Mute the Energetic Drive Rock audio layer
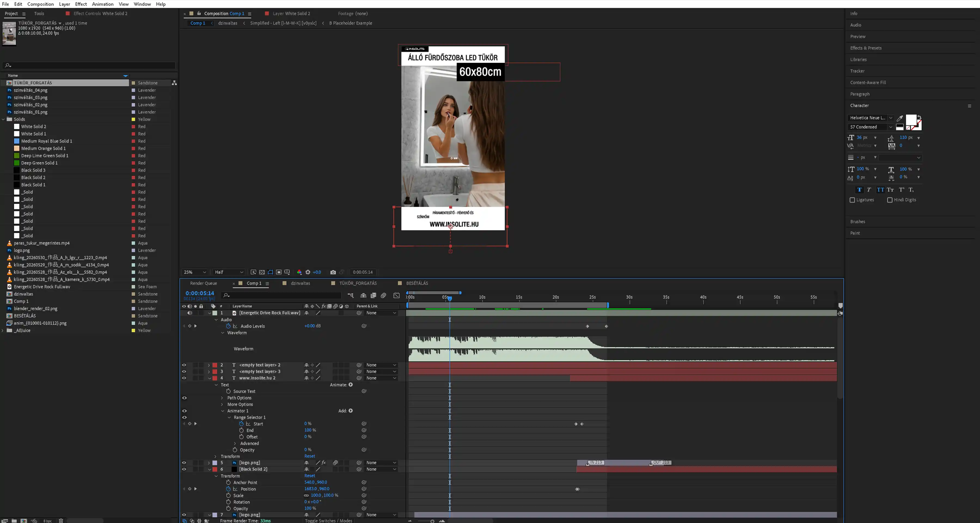 pos(189,313)
